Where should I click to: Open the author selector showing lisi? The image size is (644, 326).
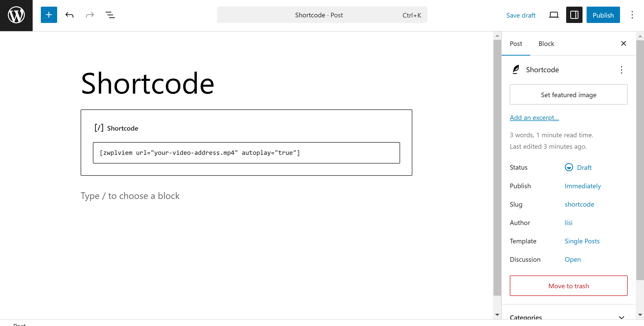(x=569, y=222)
